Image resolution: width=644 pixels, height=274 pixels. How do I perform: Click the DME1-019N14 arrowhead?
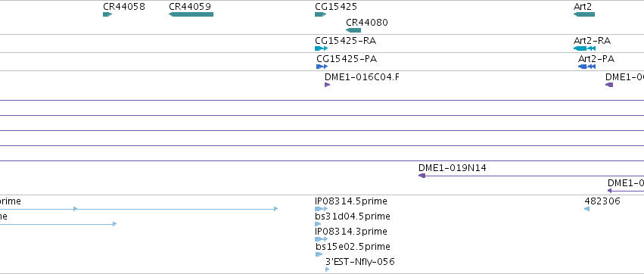(x=422, y=176)
